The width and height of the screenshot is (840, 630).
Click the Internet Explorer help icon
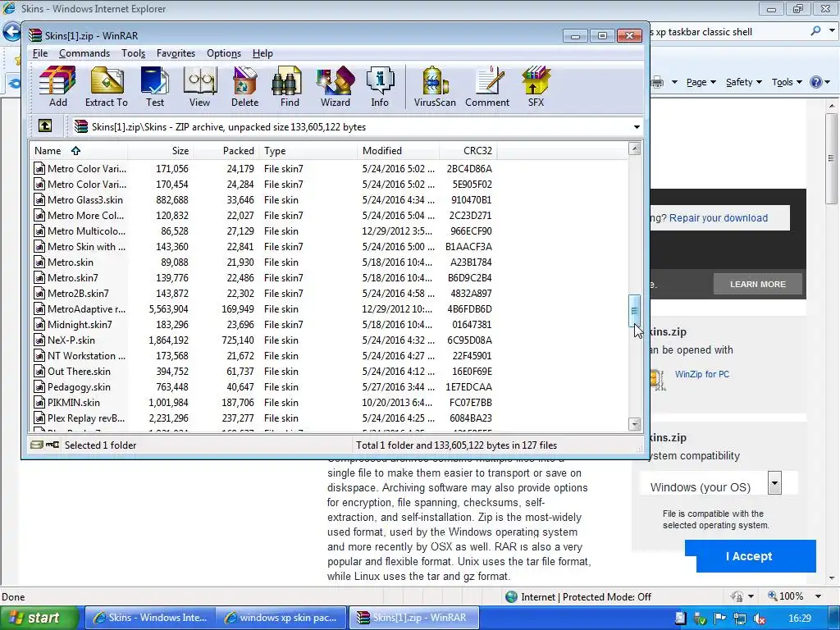coord(816,82)
